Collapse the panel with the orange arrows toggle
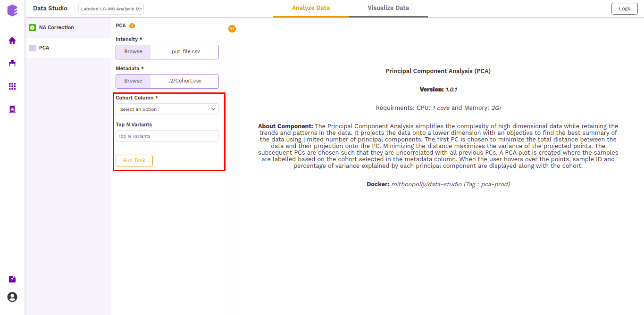The width and height of the screenshot is (644, 315). pos(232,29)
